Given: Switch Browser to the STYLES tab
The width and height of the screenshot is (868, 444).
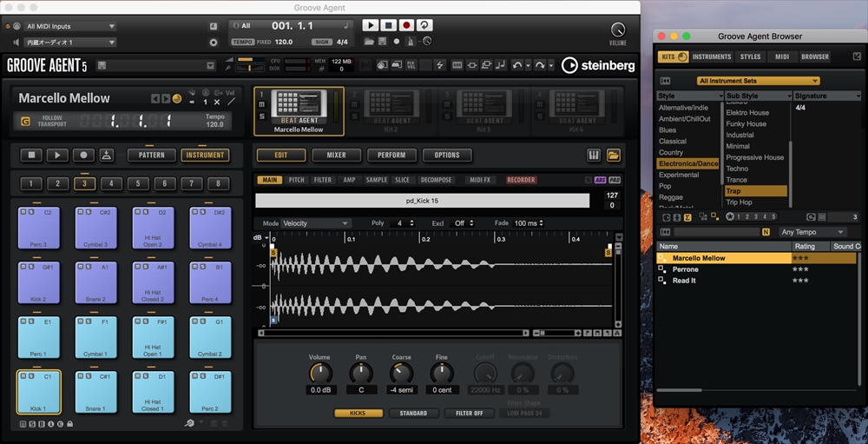Looking at the screenshot, I should point(750,56).
